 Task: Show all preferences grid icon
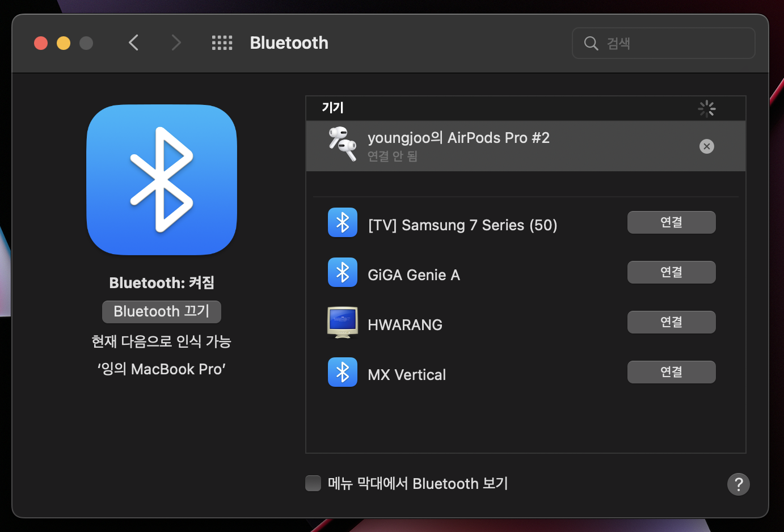222,43
